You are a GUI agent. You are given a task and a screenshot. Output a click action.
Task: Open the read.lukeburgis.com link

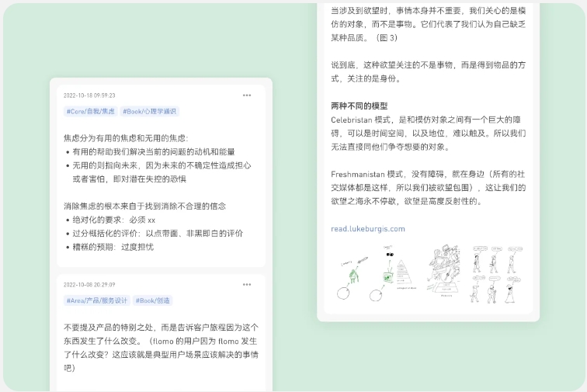coord(368,229)
